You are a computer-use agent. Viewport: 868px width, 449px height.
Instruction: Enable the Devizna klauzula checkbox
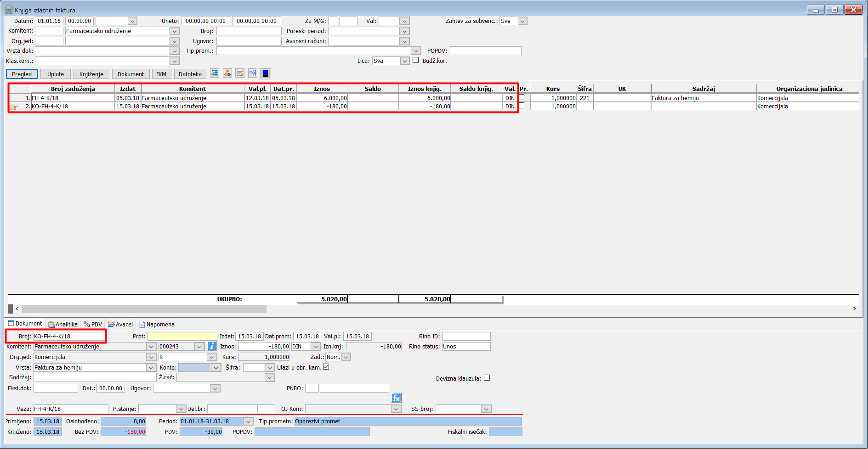pyautogui.click(x=487, y=378)
